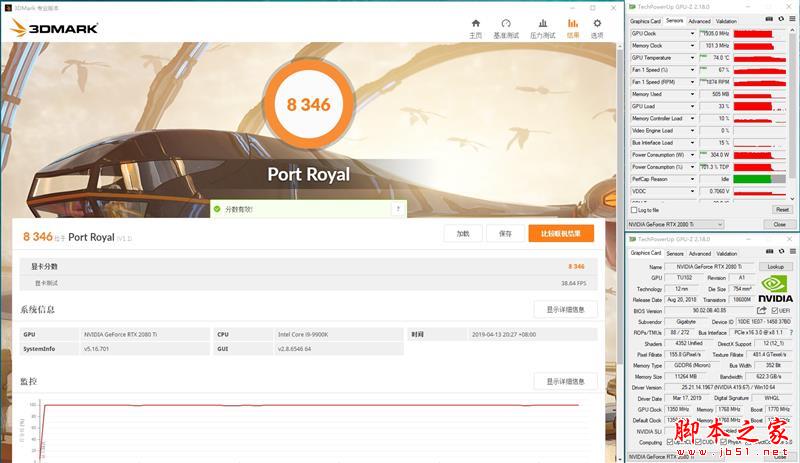Image resolution: width=800 pixels, height=463 pixels.
Task: Open the options (选项) gear icon
Action: [597, 23]
